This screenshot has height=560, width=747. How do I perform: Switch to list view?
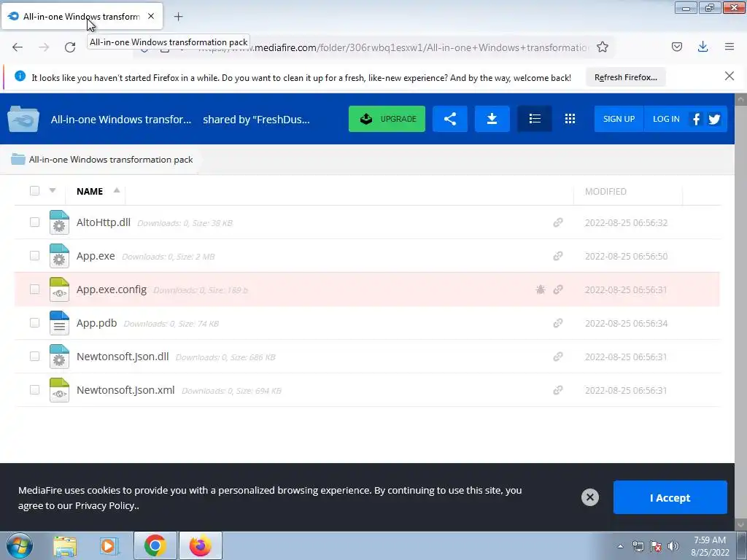point(535,119)
